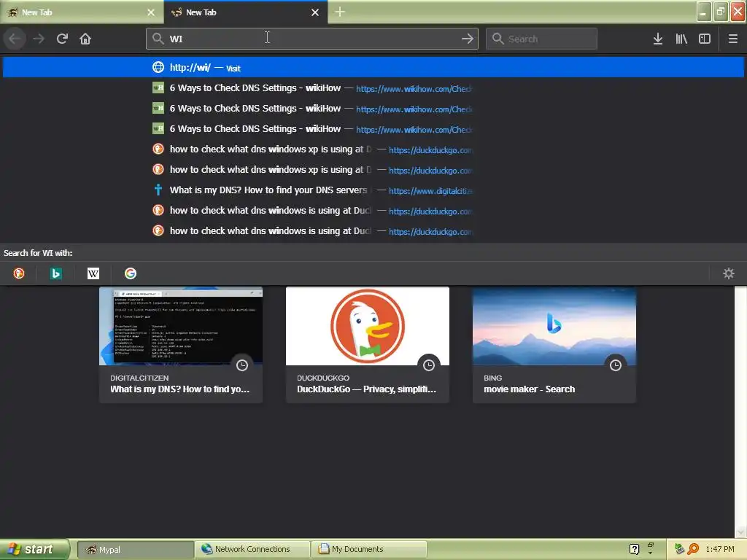Close the first New Tab
Viewport: 747px width, 560px height.
pyautogui.click(x=151, y=12)
